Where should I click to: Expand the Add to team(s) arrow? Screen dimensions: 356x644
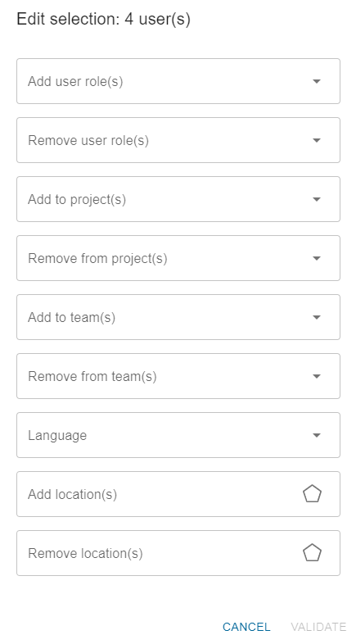pyautogui.click(x=316, y=317)
